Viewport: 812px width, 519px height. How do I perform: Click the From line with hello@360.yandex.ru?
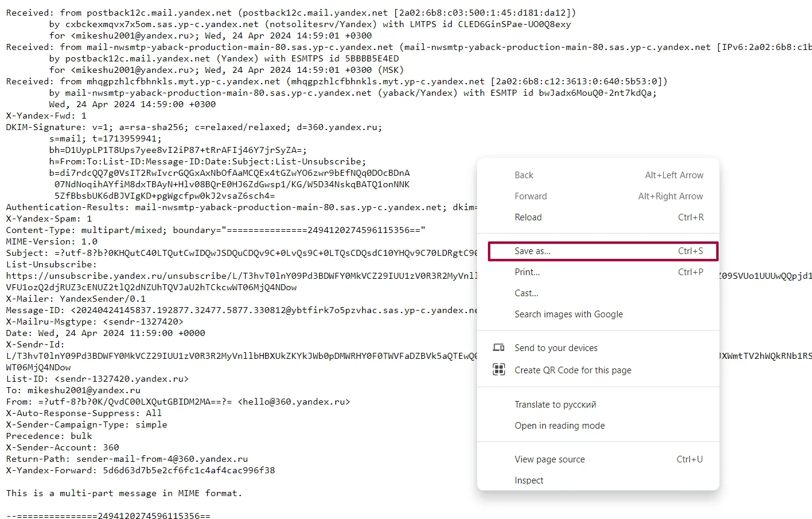(178, 402)
